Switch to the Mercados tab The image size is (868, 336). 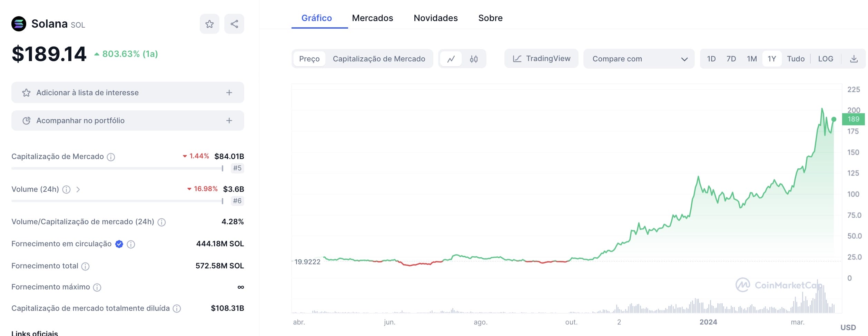(372, 18)
